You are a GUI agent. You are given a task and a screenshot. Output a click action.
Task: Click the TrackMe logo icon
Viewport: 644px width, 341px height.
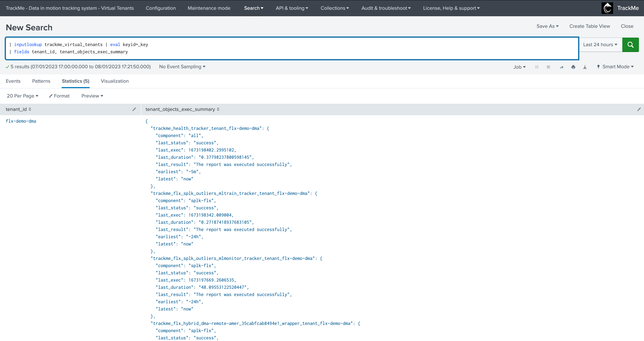[x=607, y=8]
